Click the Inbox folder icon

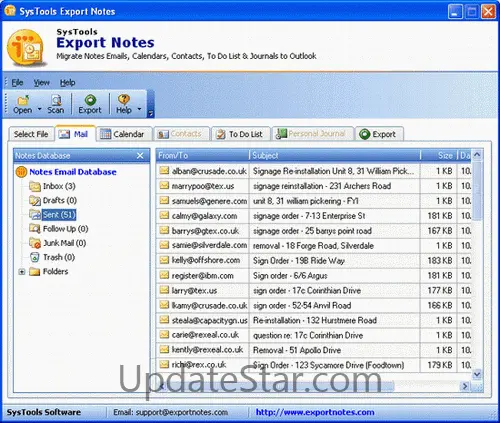tap(35, 186)
